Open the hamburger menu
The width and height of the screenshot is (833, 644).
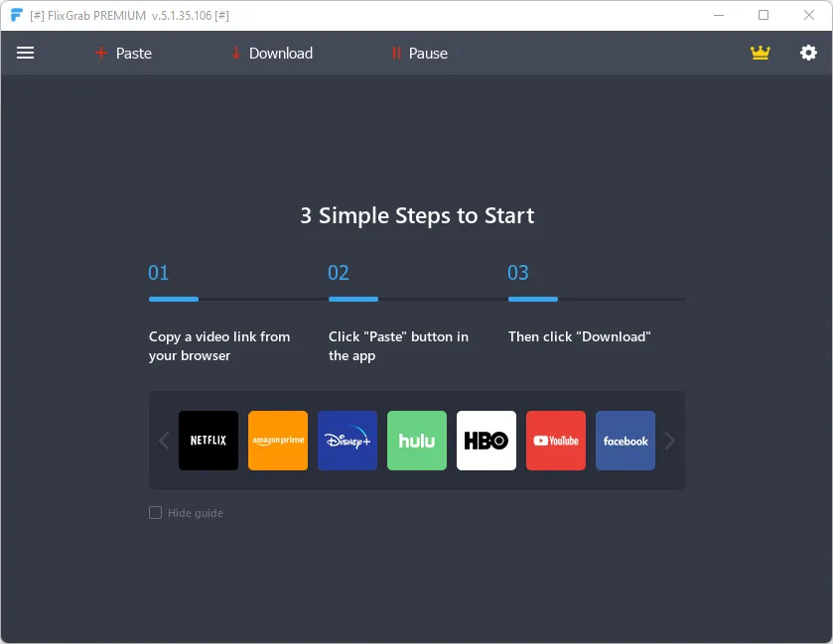pos(25,53)
